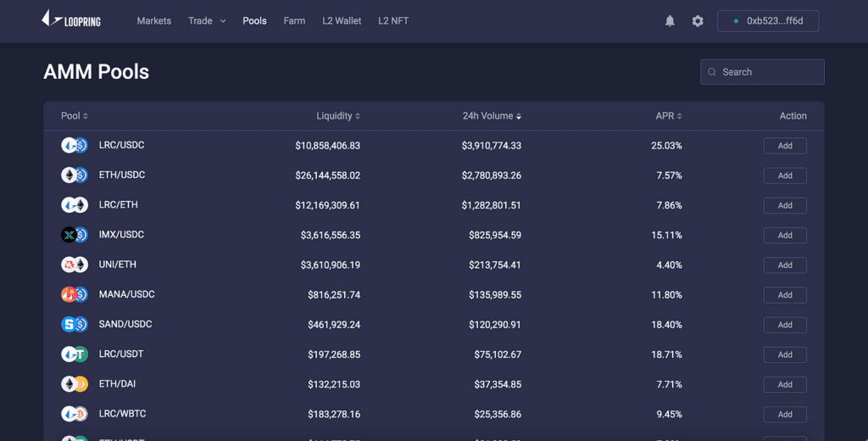
Task: Select the ETH/DAI pool name
Action: click(x=117, y=384)
